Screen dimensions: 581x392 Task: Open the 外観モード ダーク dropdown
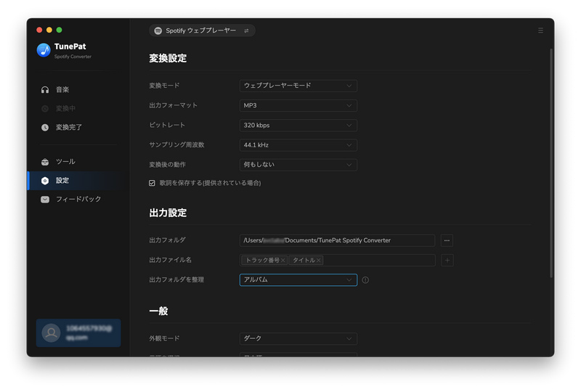[298, 339]
